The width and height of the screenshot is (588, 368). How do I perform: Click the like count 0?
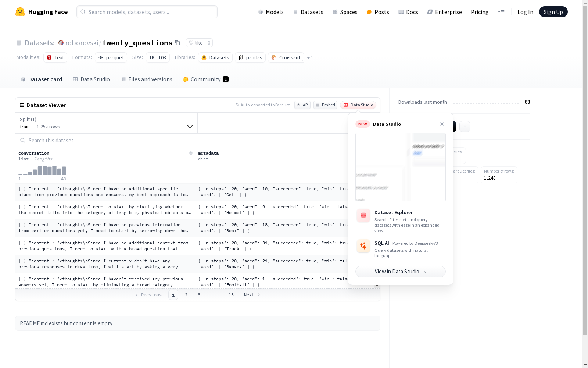209,43
